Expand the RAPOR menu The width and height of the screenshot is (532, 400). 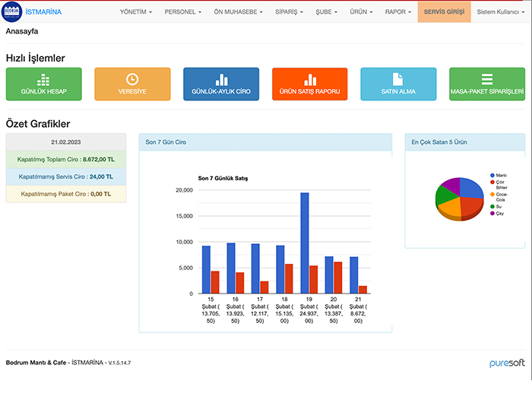[x=398, y=12]
